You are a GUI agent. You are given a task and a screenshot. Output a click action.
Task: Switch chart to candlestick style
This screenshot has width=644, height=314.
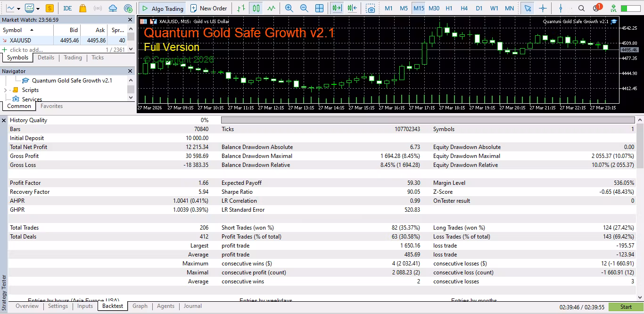pyautogui.click(x=256, y=8)
